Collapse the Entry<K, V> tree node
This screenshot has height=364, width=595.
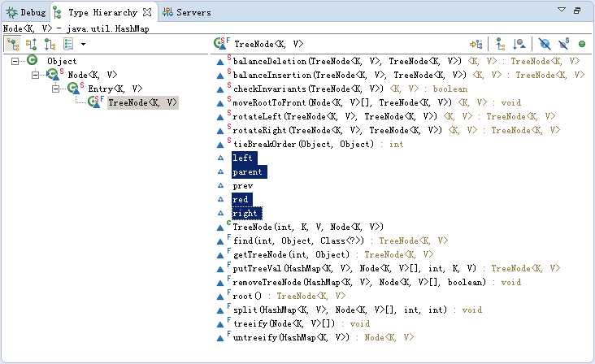[x=56, y=89]
